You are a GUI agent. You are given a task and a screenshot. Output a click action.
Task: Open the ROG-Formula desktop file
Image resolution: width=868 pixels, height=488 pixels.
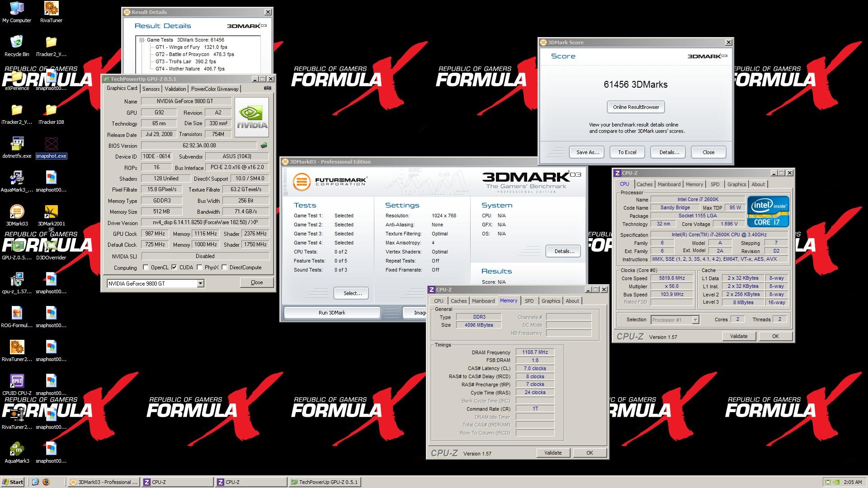tap(17, 317)
